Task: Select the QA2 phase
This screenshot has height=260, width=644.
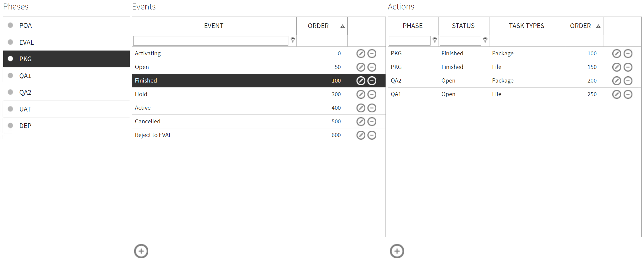Action: (66, 92)
